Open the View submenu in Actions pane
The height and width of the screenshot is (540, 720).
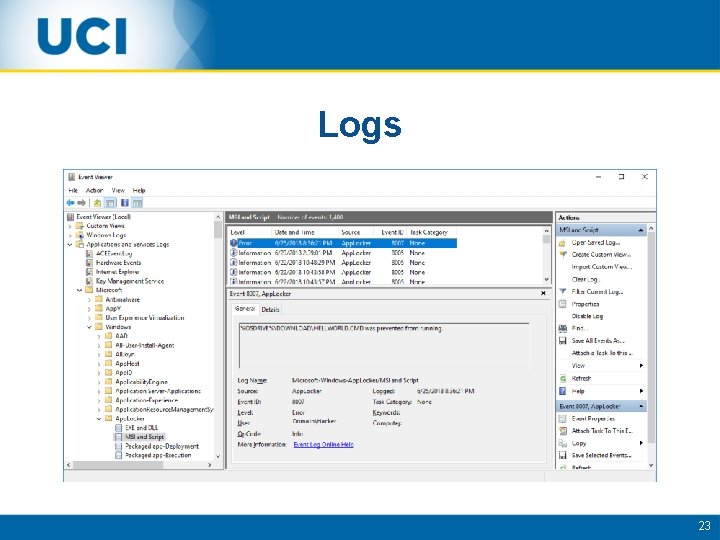tap(601, 366)
